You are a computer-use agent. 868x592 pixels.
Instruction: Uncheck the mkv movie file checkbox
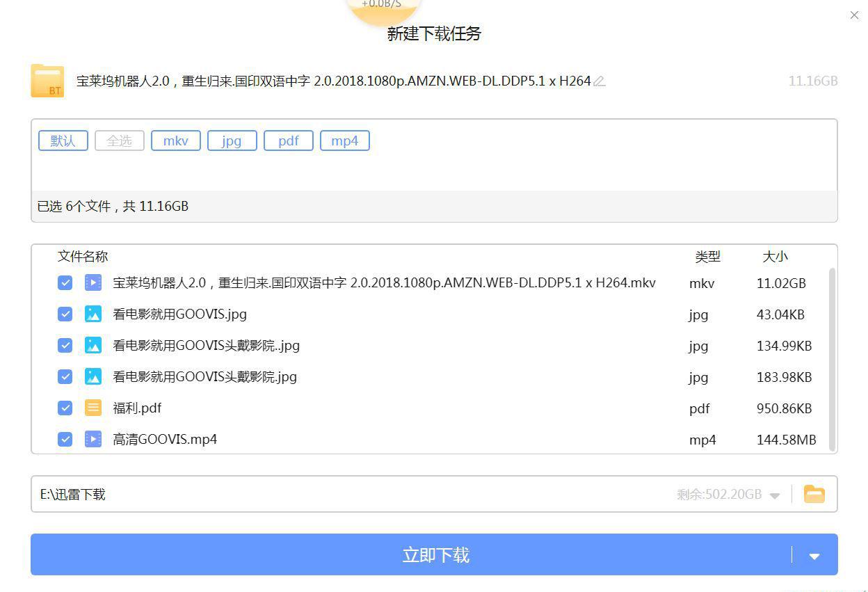pos(65,282)
